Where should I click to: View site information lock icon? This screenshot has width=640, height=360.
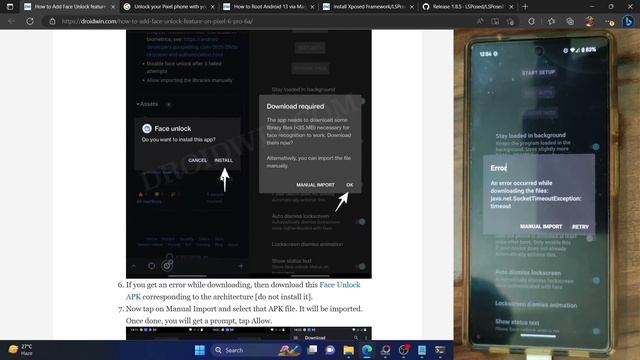[52, 21]
